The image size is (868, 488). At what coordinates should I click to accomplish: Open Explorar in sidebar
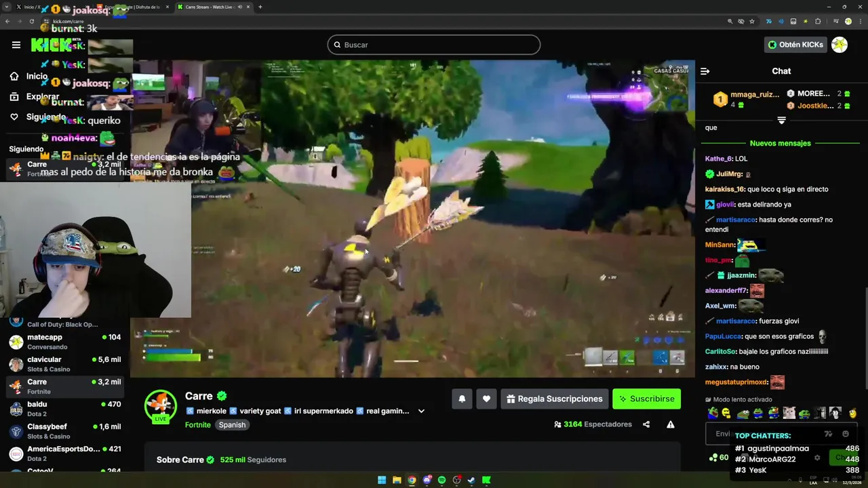34,96
